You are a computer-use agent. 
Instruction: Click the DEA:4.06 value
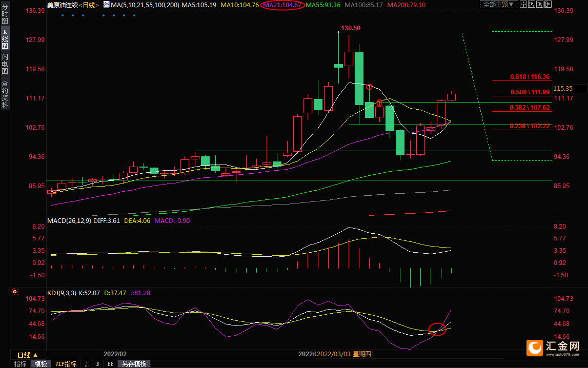pos(137,221)
